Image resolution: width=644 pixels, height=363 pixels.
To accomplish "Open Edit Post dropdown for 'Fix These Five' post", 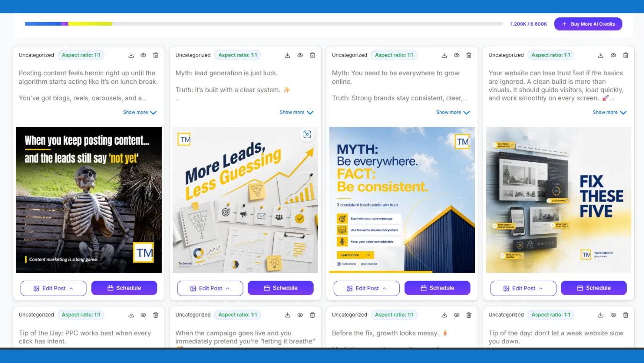I will coord(523,288).
